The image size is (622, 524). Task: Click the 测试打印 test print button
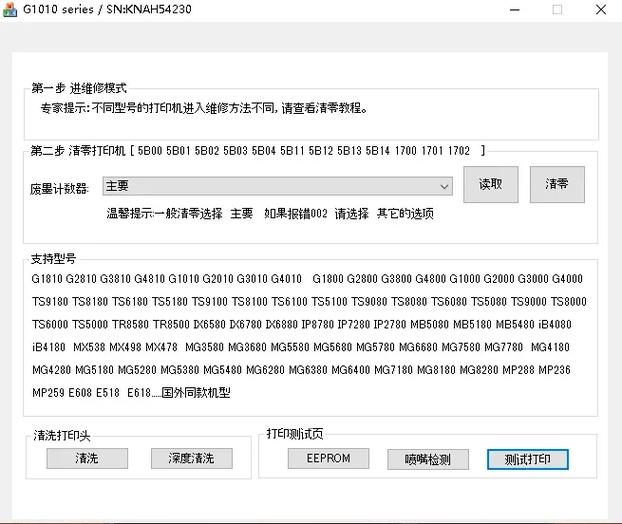pos(528,459)
